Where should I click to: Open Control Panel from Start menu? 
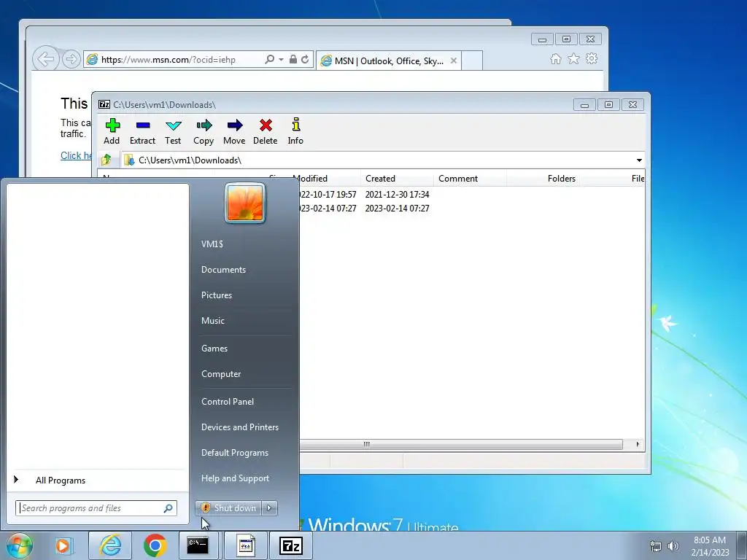tap(228, 402)
